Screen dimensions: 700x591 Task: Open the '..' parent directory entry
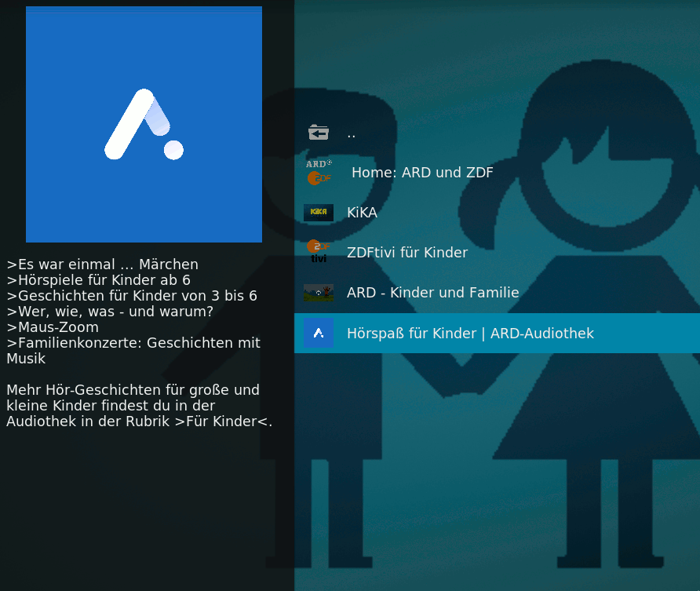(x=497, y=132)
